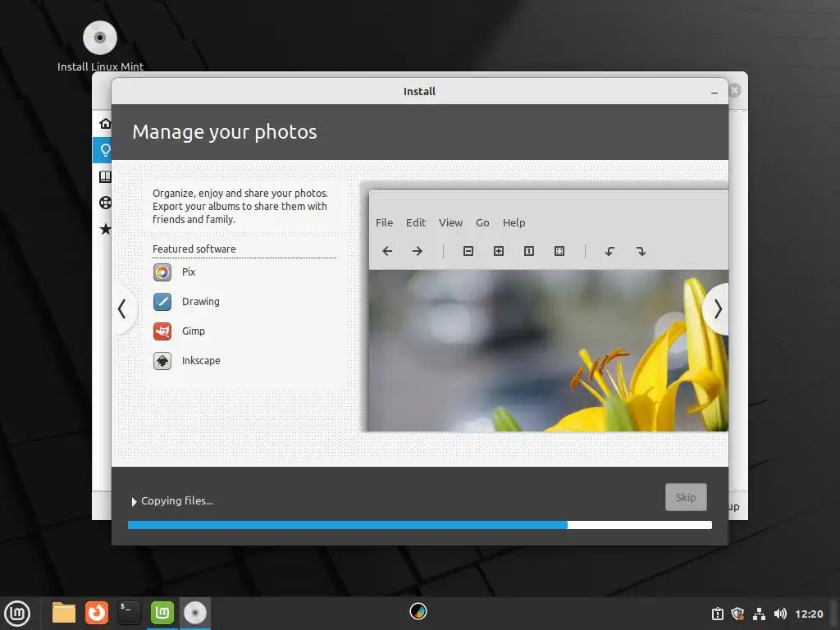840x630 pixels.
Task: Click Featured software heading
Action: click(x=194, y=249)
